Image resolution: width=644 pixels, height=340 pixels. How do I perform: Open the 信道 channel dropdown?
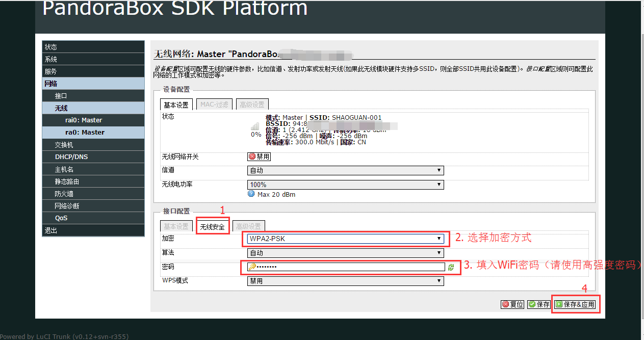pos(345,171)
